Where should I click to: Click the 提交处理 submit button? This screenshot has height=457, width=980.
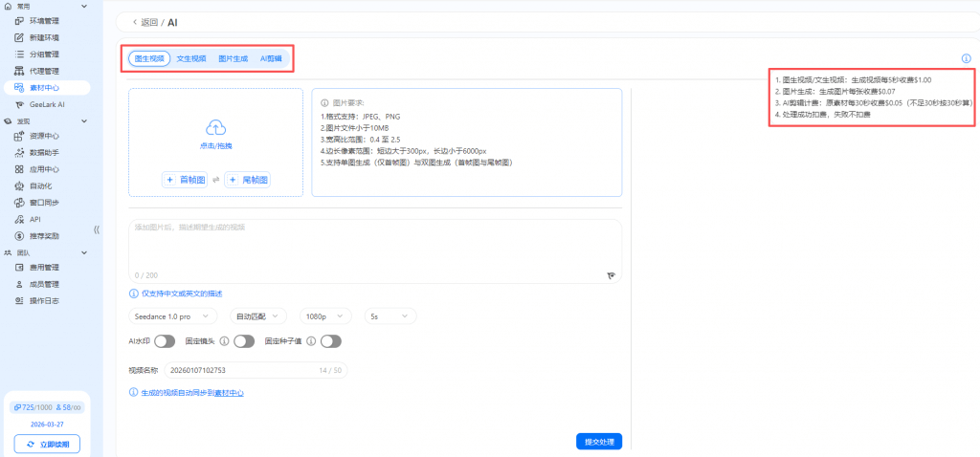point(599,441)
